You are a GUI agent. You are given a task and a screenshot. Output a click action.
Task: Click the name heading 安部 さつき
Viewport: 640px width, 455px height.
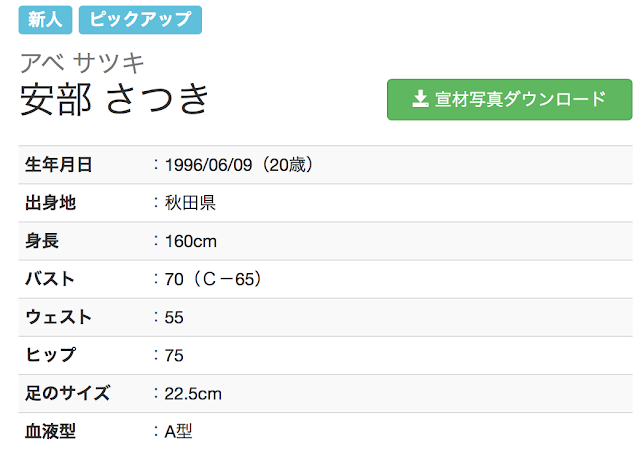[x=116, y=99]
